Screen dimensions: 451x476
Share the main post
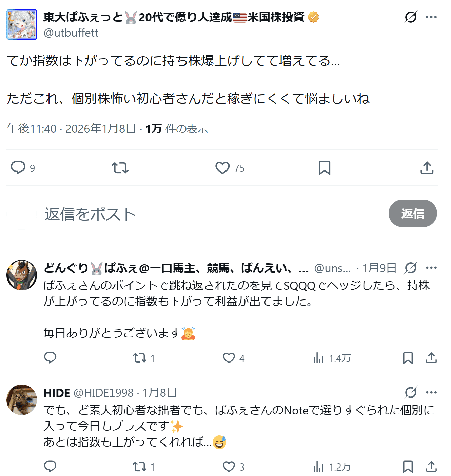[x=427, y=168]
